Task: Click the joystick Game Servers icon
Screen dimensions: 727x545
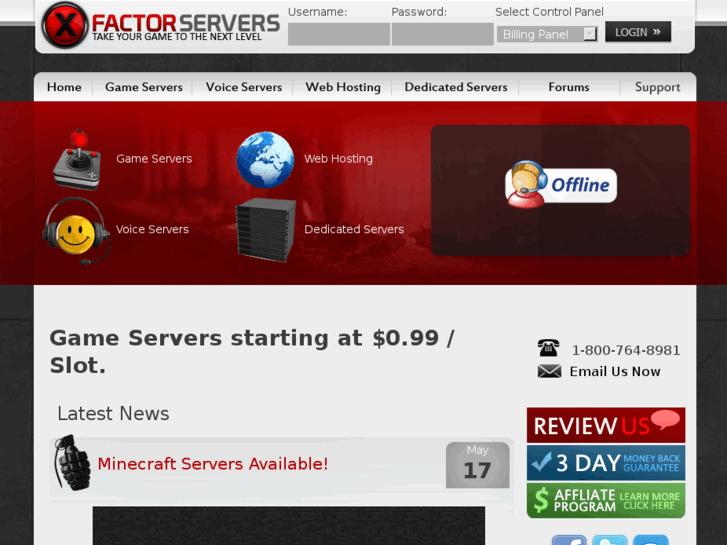Action: tap(78, 160)
